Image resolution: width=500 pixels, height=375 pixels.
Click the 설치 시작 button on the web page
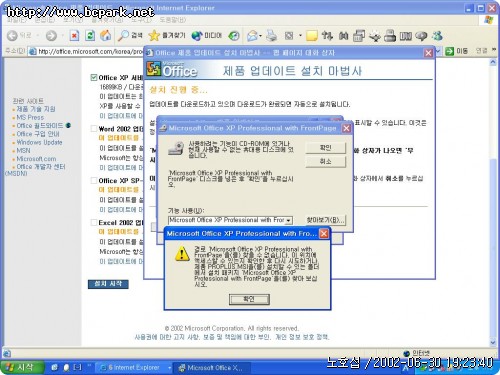point(108,284)
